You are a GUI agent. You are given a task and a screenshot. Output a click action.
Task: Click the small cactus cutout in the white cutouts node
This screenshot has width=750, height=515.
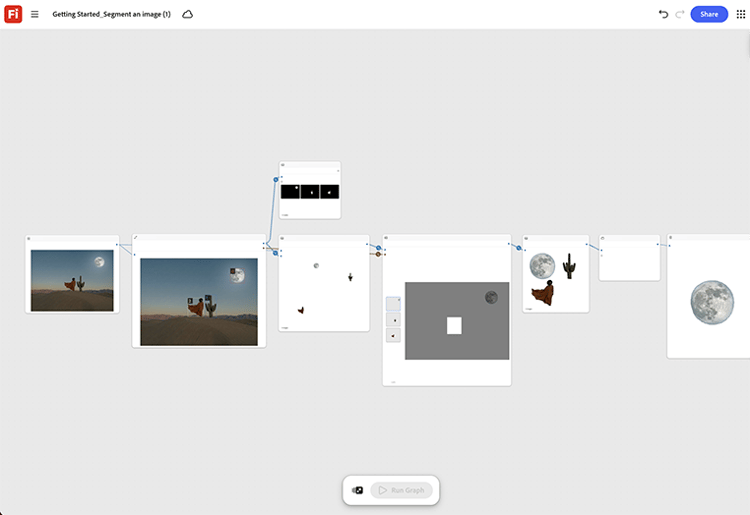[350, 277]
